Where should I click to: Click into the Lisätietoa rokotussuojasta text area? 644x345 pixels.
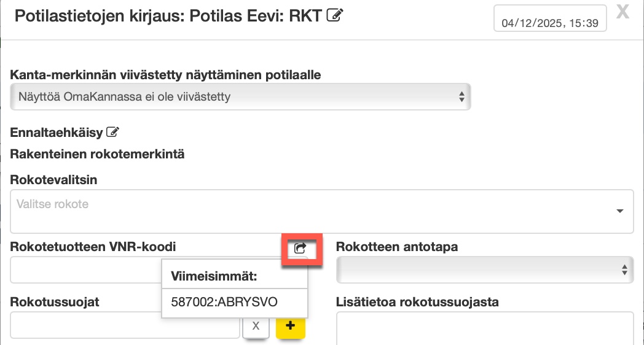(485, 328)
